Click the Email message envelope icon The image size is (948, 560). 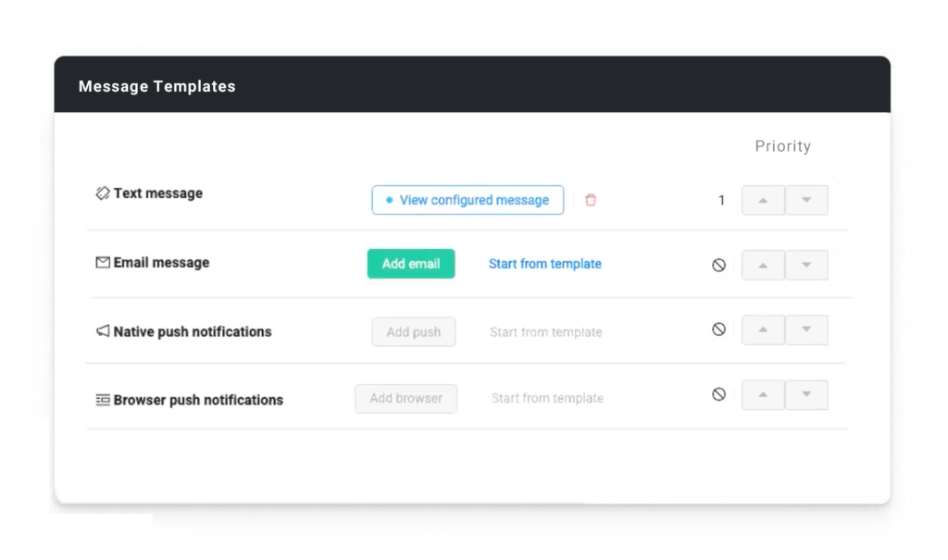[x=103, y=263]
